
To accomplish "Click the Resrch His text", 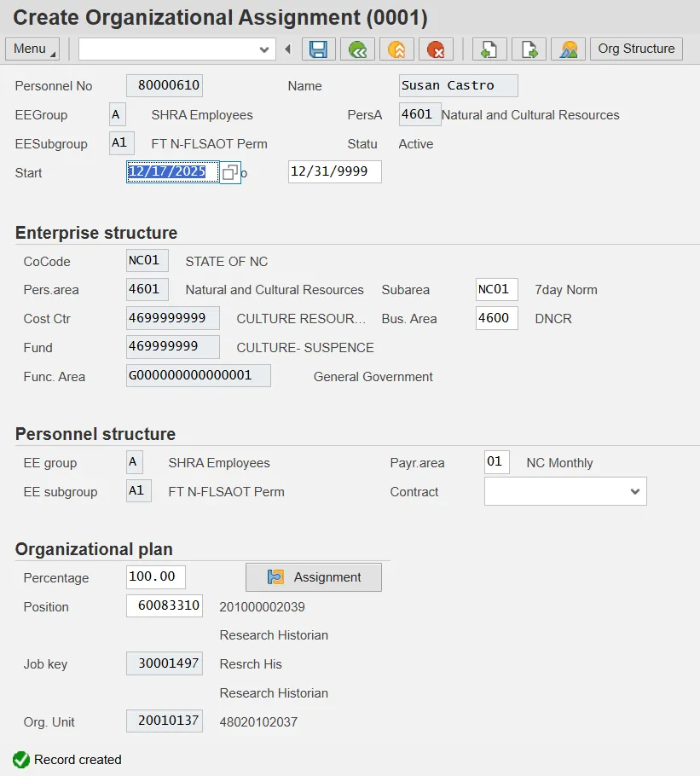I will [251, 664].
